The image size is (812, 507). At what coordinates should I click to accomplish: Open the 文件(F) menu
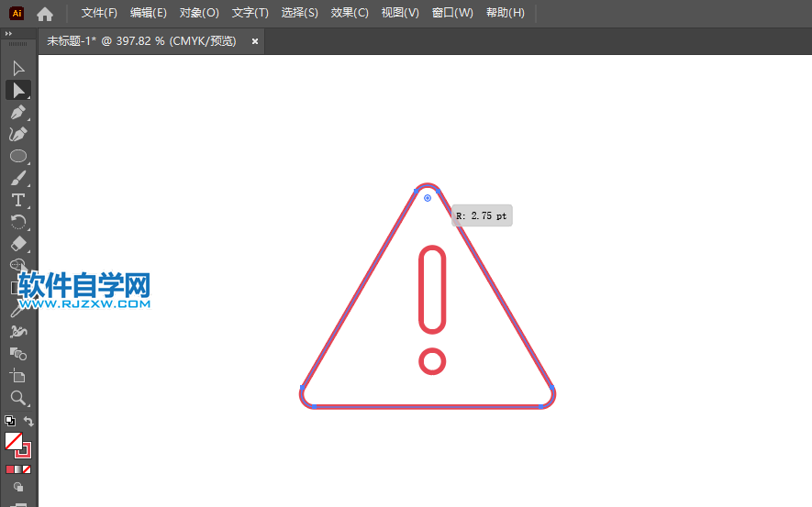(99, 13)
